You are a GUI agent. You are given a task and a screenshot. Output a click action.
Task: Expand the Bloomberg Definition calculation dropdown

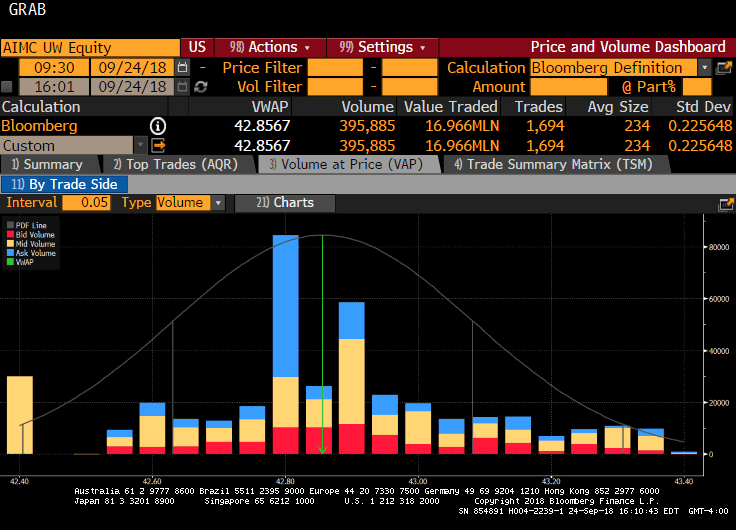tap(705, 67)
